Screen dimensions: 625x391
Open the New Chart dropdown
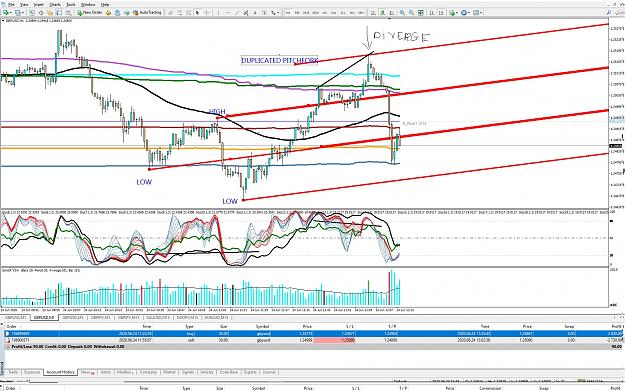[7, 13]
